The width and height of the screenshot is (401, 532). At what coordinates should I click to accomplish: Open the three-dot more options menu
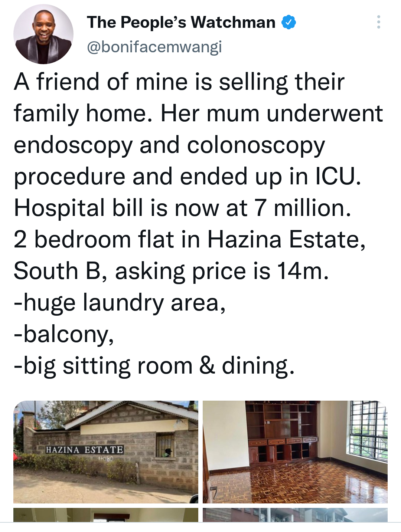coord(378,22)
